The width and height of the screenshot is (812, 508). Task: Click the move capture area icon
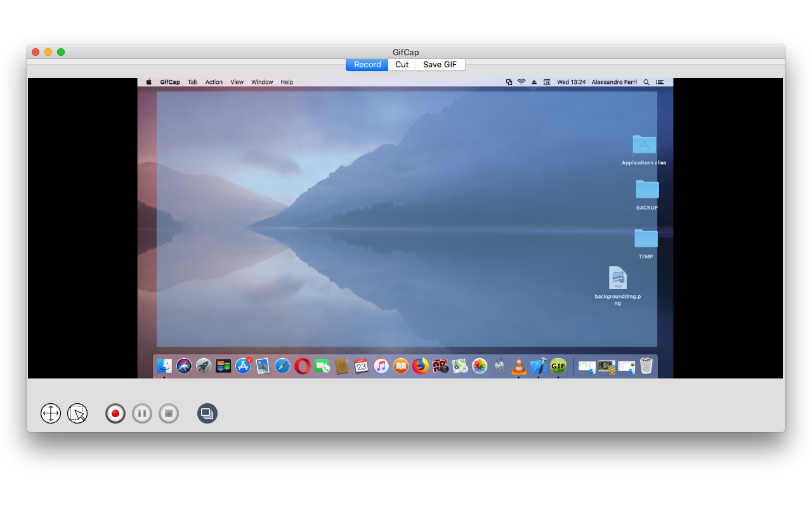51,413
